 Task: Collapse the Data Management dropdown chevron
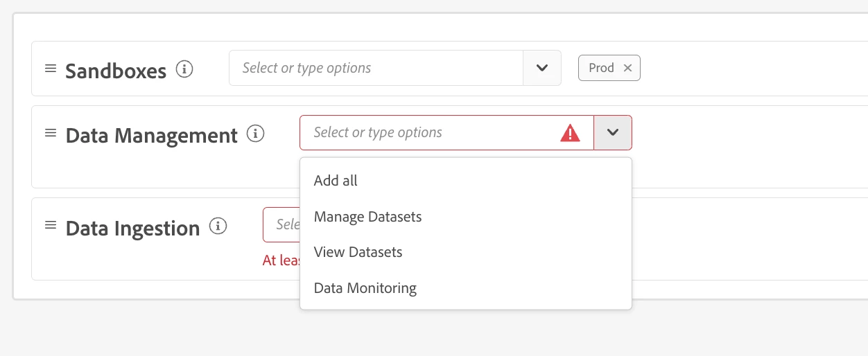coord(613,132)
